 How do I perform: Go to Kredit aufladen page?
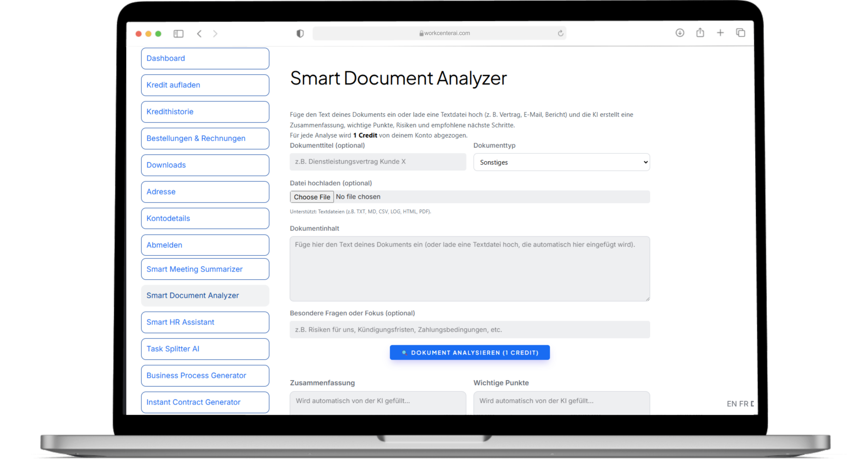point(205,85)
